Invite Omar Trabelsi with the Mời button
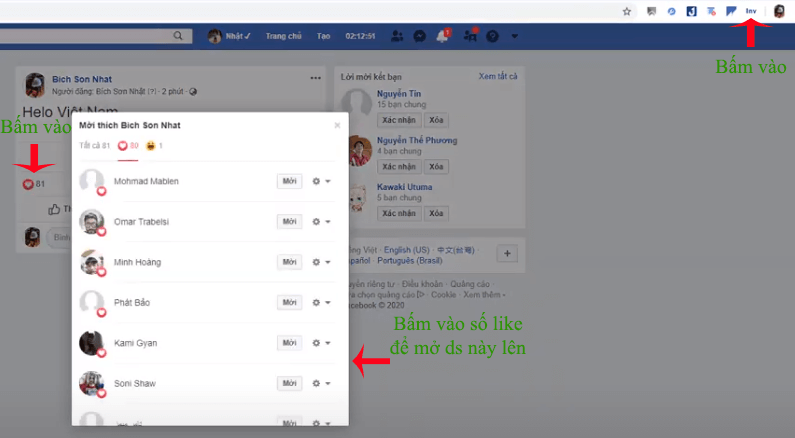 tap(290, 222)
